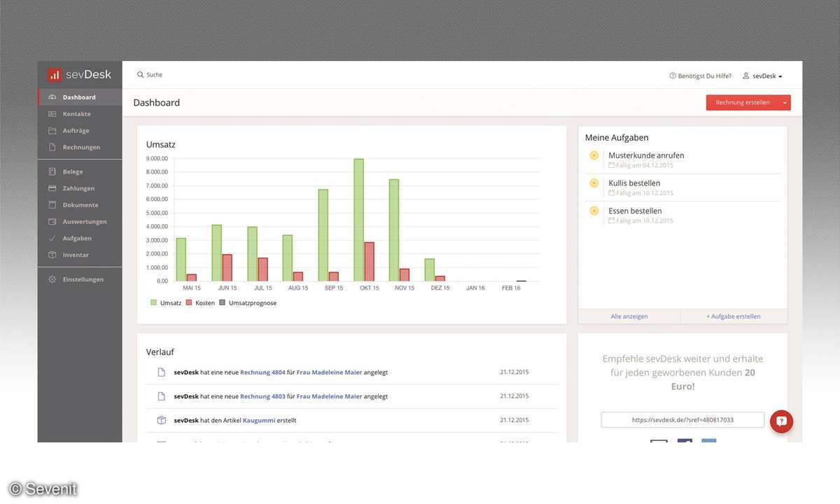The width and height of the screenshot is (840, 504).
Task: Open Frau Madeleine Maier link in Rechnung 4804 row
Action: tap(330, 372)
